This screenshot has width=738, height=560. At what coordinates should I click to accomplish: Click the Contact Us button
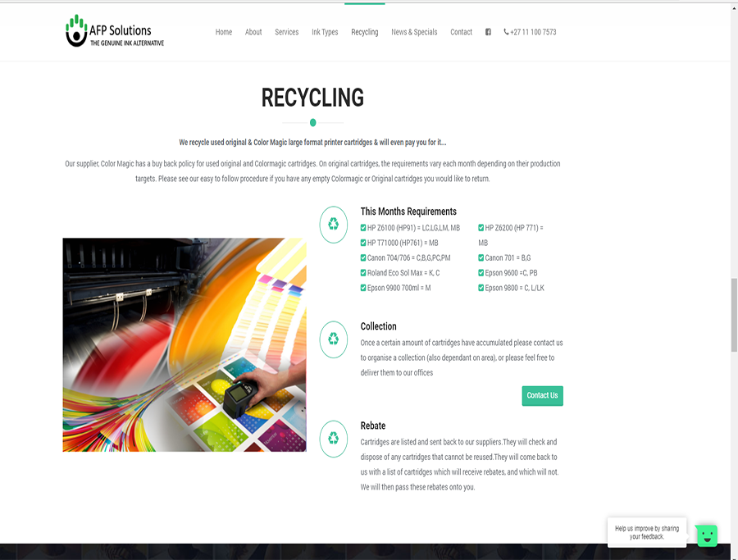tap(542, 396)
